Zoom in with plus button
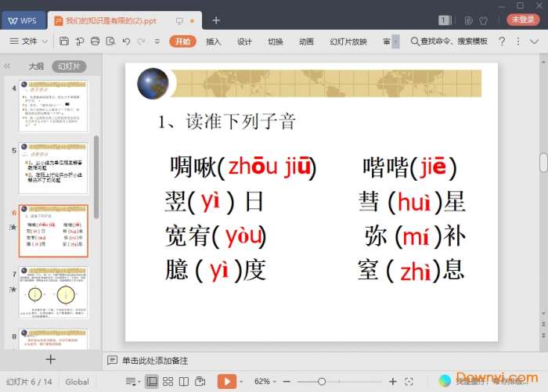The width and height of the screenshot is (548, 392). [x=393, y=382]
